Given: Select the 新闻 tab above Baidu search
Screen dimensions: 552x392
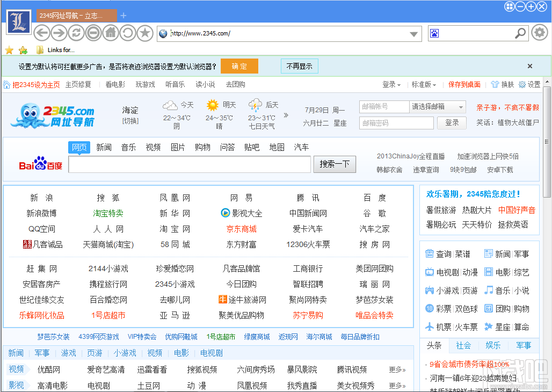Looking at the screenshot, I should tap(104, 147).
